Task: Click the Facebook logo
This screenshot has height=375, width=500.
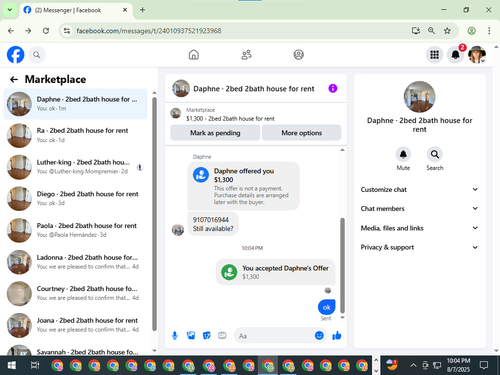Action: 16,55
